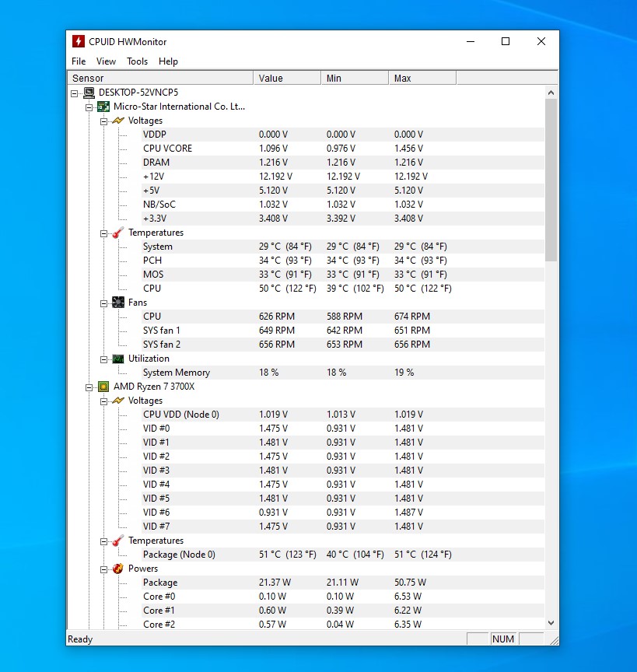Click the 674 RPM max value
The width and height of the screenshot is (637, 672).
pyautogui.click(x=412, y=317)
